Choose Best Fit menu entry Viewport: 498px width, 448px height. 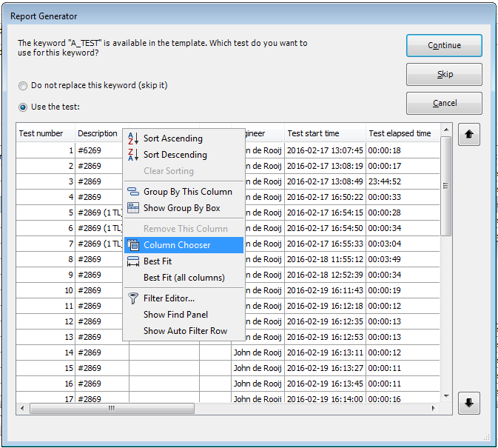[184, 261]
